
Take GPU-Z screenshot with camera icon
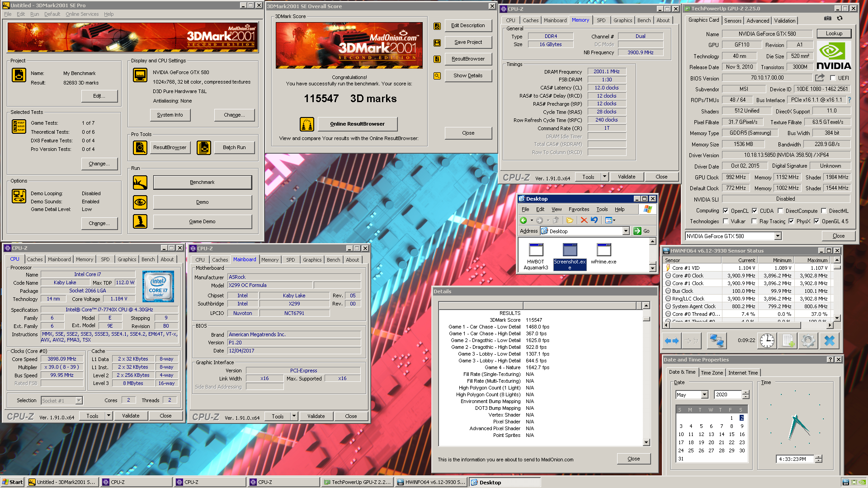(x=827, y=18)
